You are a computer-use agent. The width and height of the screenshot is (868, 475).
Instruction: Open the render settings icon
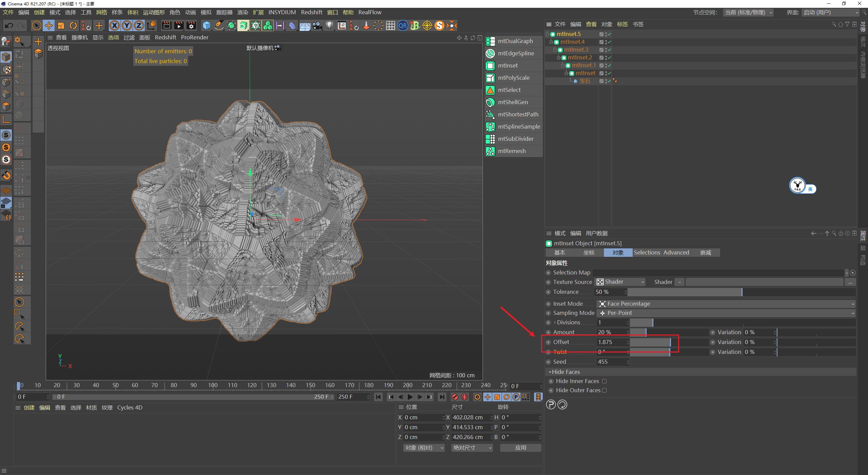192,25
